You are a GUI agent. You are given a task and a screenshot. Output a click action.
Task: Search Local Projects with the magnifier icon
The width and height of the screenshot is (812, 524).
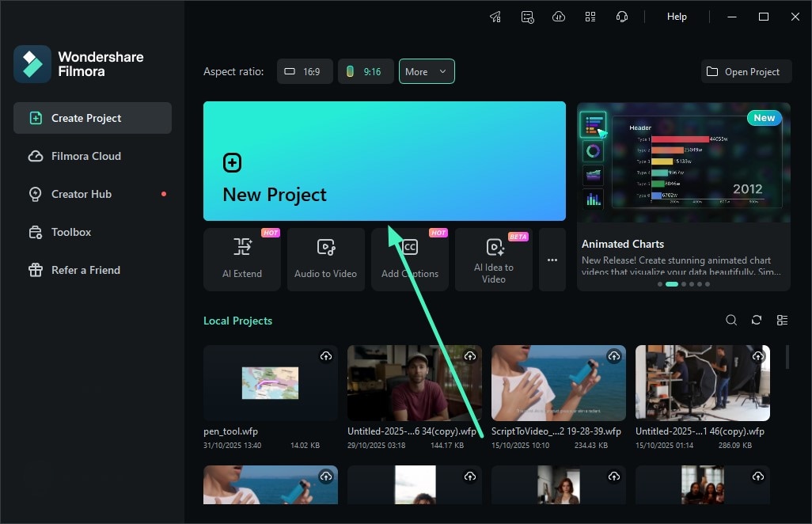pos(731,320)
